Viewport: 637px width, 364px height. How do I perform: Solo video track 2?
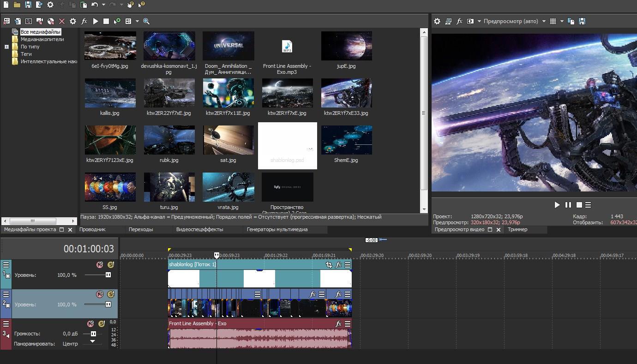tap(110, 294)
